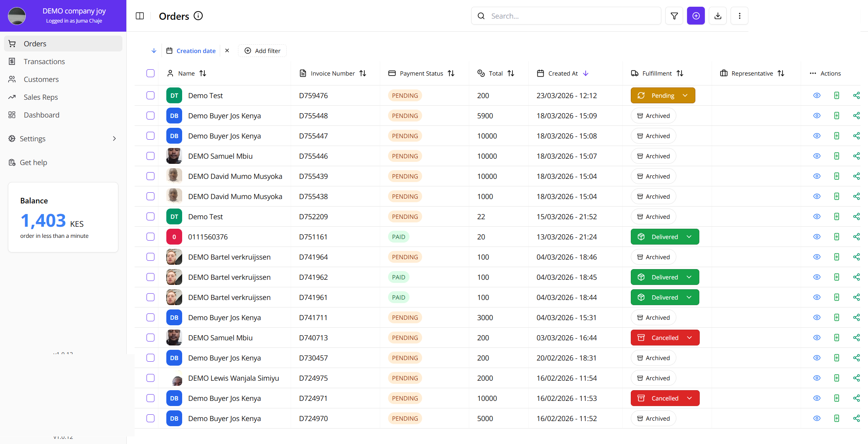This screenshot has width=868, height=444.
Task: Expand the Pending fulfillment status dropdown
Action: 685,95
